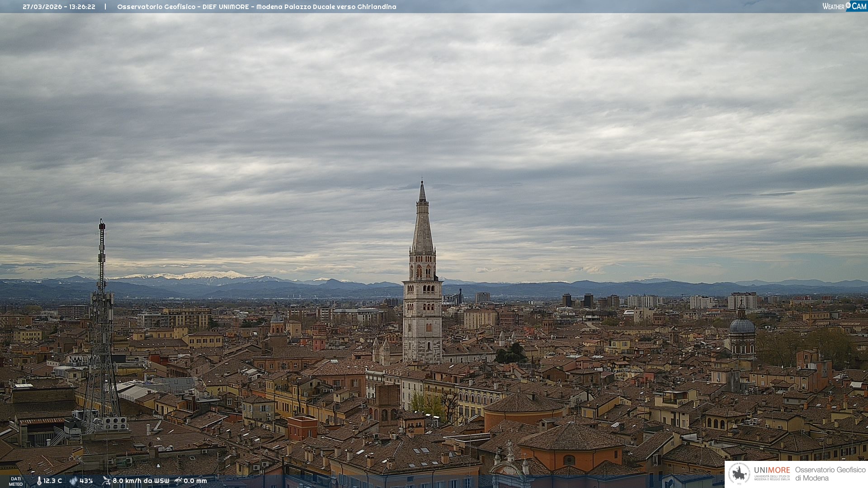Click the DATI METEO label
This screenshot has width=868, height=488.
click(x=16, y=481)
